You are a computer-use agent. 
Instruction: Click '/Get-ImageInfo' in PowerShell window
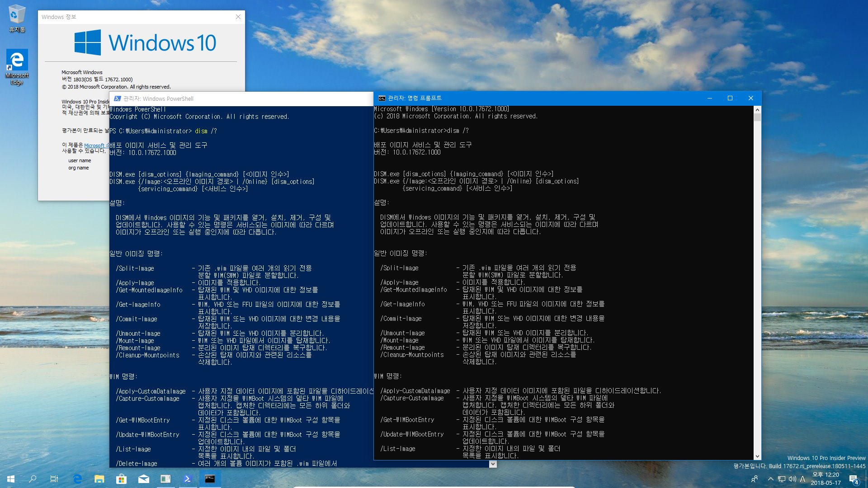138,305
